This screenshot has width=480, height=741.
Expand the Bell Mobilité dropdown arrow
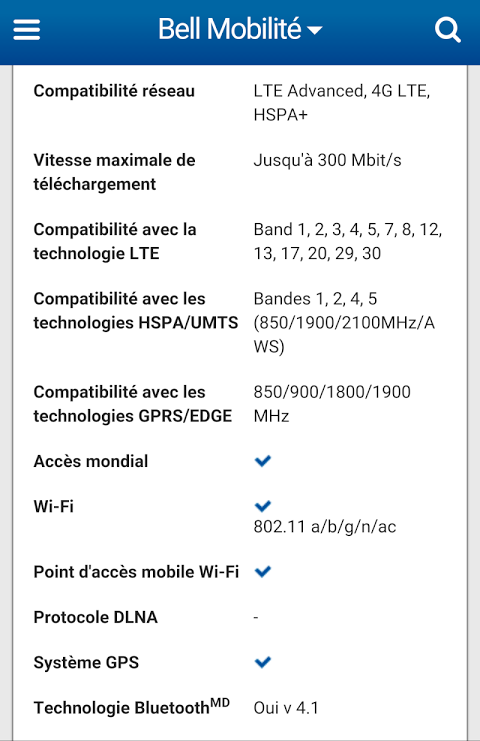pos(315,31)
